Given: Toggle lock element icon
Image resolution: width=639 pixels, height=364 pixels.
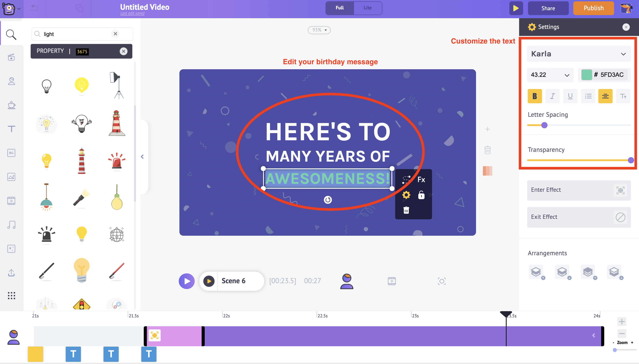Looking at the screenshot, I should 420,195.
